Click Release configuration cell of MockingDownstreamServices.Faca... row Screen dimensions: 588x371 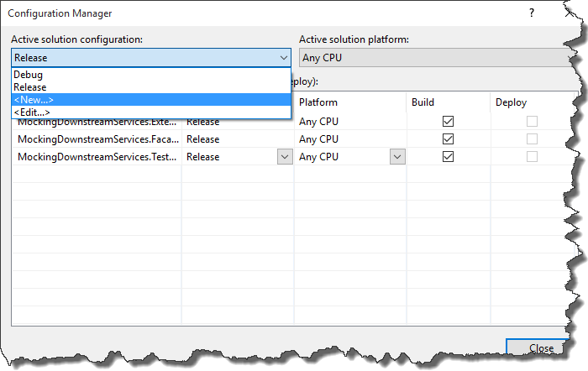click(x=238, y=139)
